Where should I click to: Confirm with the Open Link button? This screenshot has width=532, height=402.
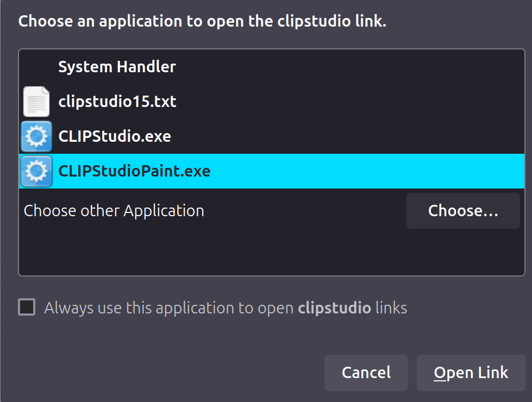(x=471, y=373)
